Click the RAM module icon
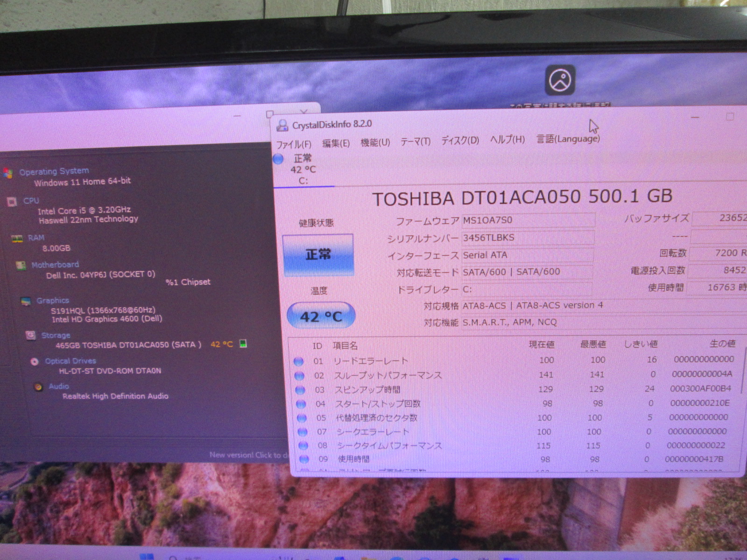The height and width of the screenshot is (560, 747). click(17, 239)
